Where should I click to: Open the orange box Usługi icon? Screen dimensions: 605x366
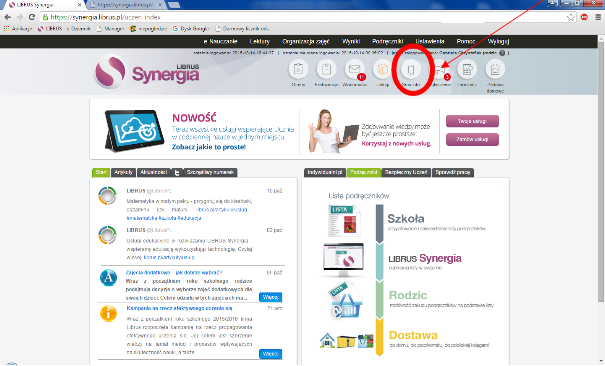click(382, 69)
